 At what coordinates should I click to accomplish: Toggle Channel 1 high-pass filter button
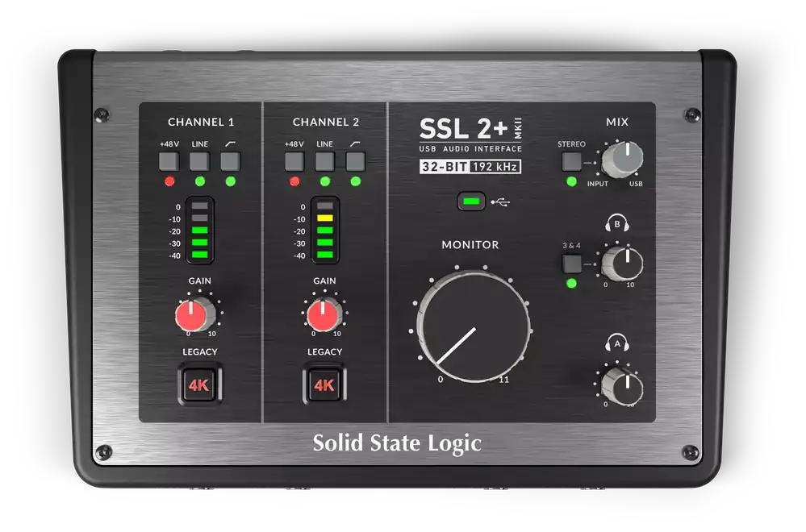(230, 161)
